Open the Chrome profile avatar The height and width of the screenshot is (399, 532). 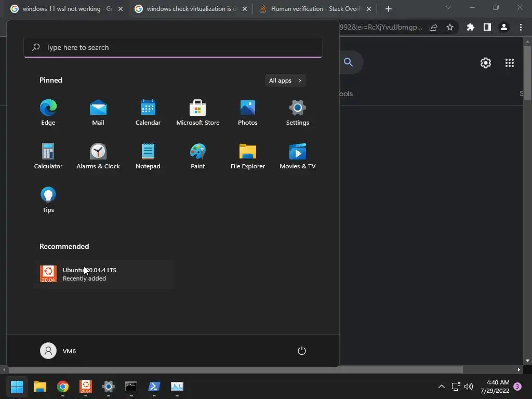[504, 27]
